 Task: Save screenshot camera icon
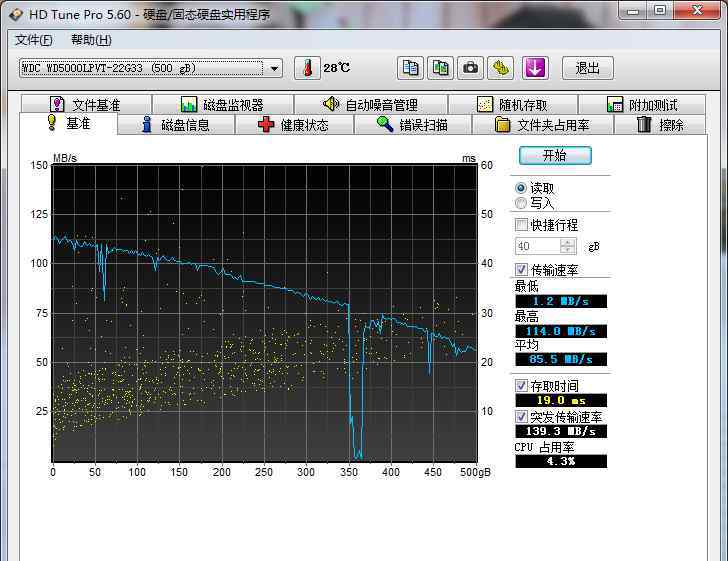(x=470, y=68)
